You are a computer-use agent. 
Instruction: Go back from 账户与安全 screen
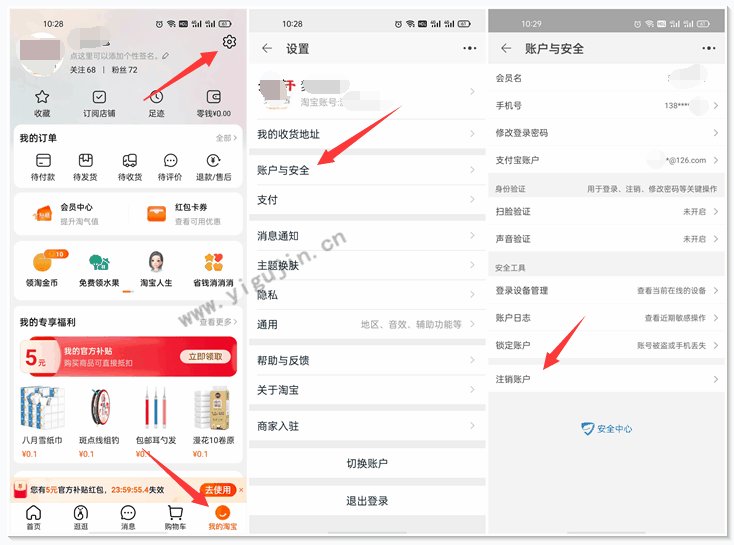tap(506, 48)
